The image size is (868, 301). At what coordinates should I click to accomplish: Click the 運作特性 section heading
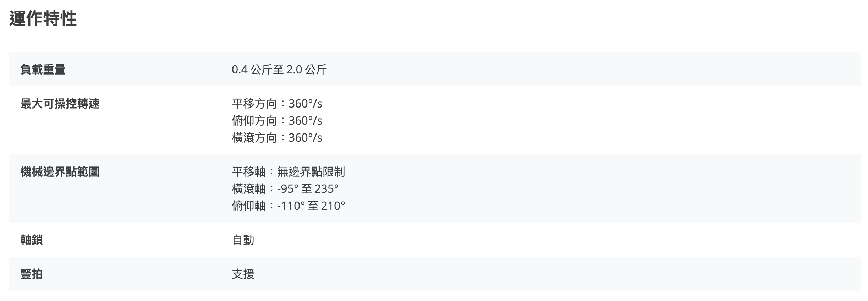point(43,19)
